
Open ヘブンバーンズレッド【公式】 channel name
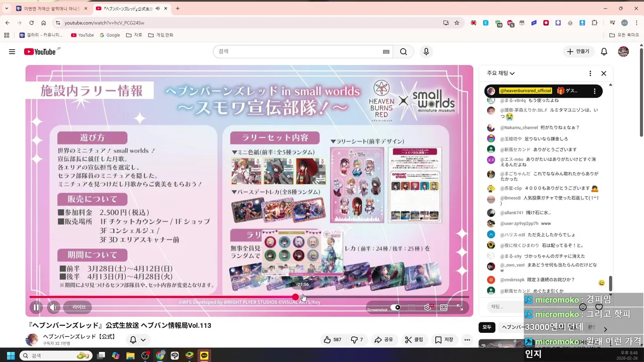point(79,336)
